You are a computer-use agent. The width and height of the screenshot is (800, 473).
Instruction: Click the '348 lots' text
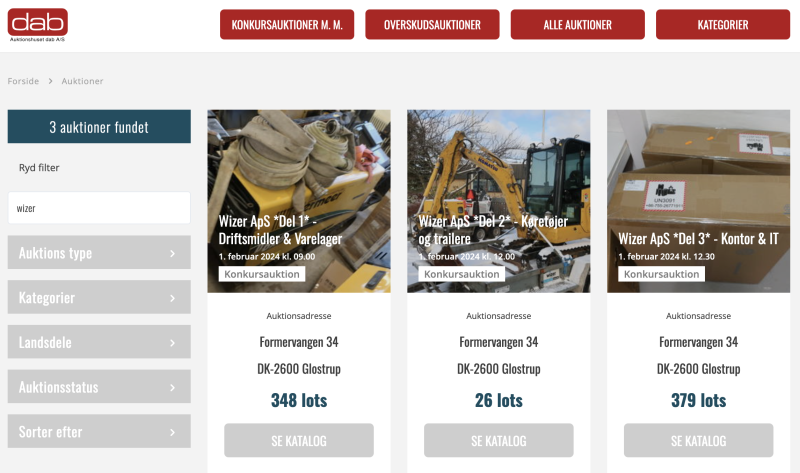299,401
